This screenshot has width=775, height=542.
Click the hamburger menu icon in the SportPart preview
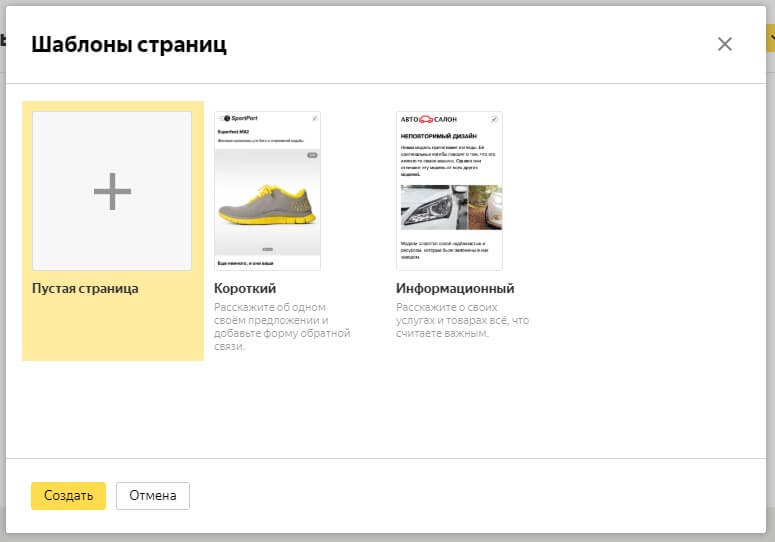pos(220,119)
